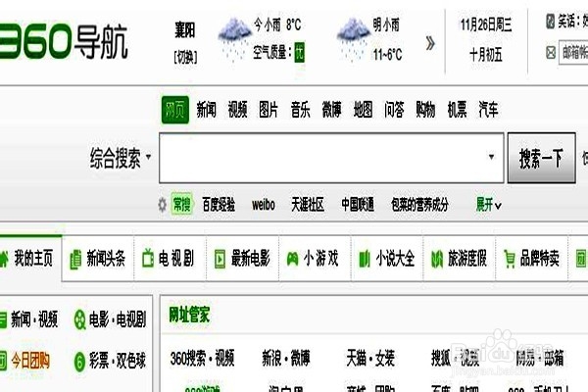Select the 音乐 search tab

(300, 110)
